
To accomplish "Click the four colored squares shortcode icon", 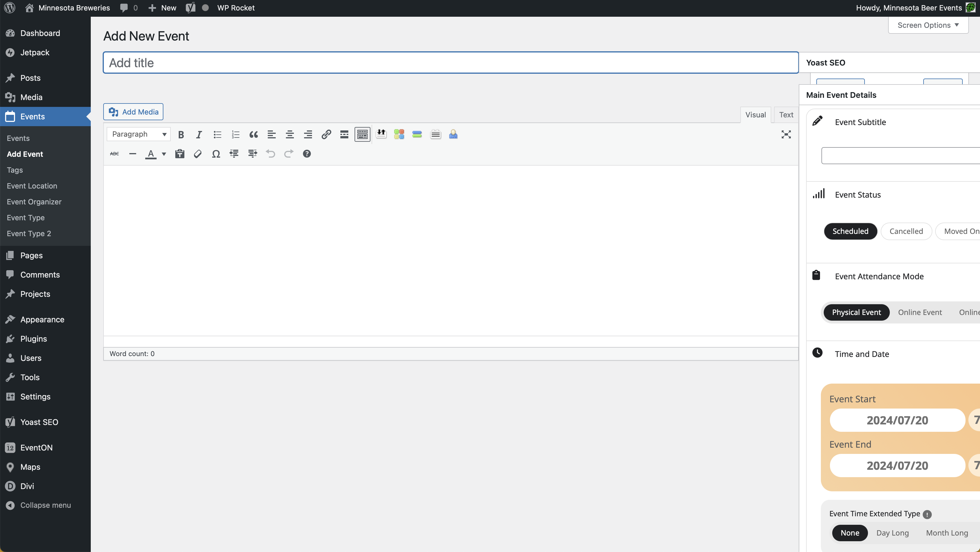I will (x=399, y=134).
